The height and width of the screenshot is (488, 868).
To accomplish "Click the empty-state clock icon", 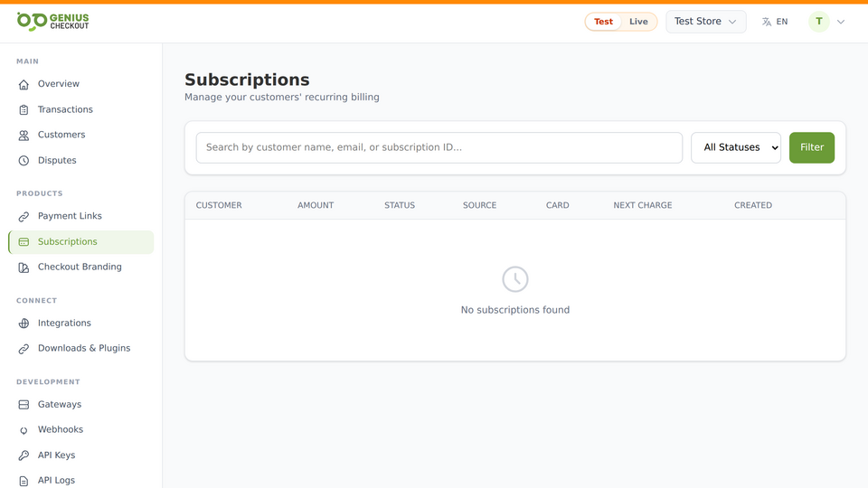I will coord(515,279).
